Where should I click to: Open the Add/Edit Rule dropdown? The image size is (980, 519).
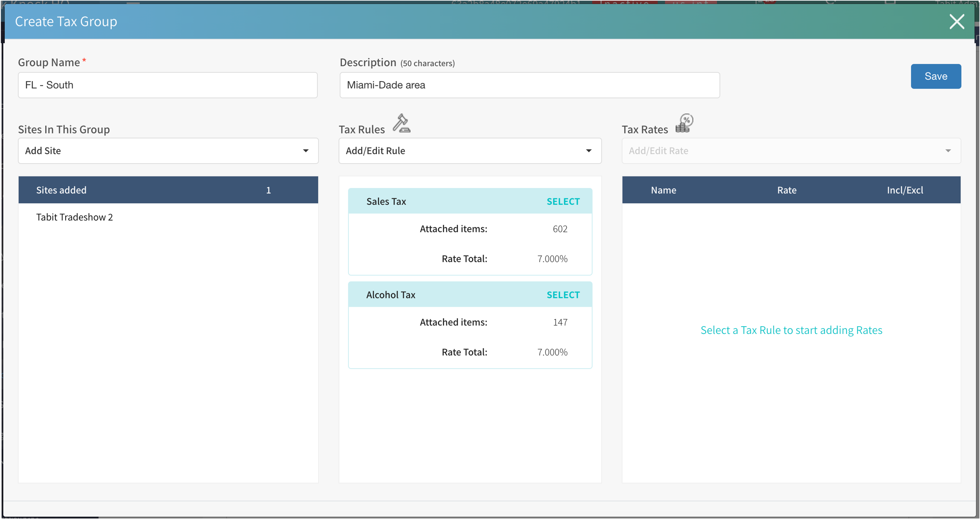tap(456, 151)
